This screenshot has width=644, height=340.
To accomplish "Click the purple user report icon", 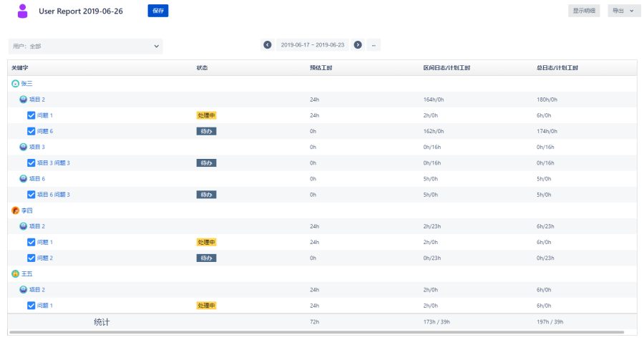I will [x=23, y=11].
